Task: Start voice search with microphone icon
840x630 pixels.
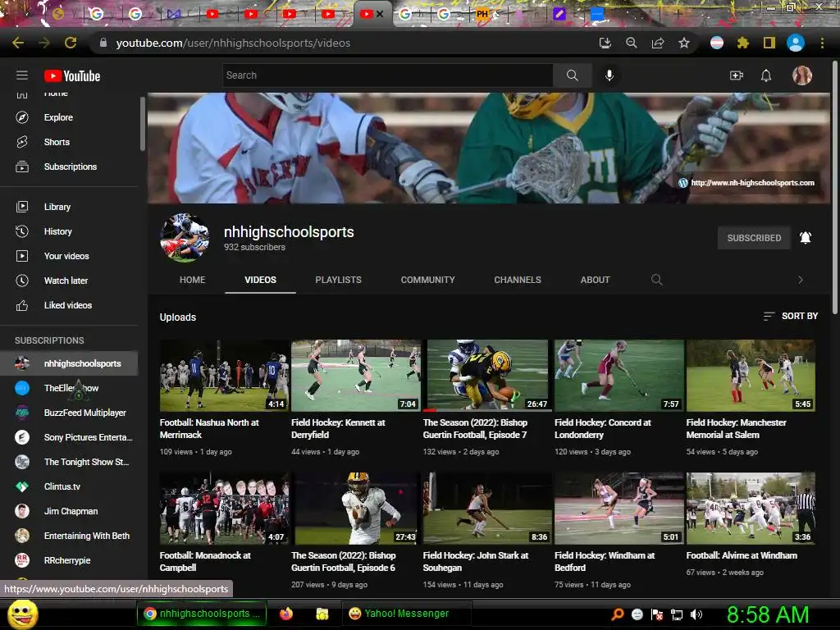Action: (609, 75)
